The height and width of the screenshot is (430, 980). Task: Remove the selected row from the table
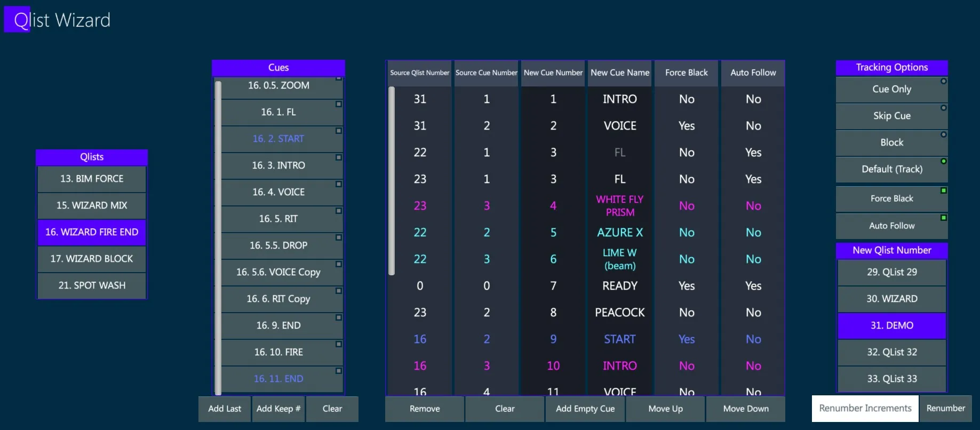pos(425,409)
